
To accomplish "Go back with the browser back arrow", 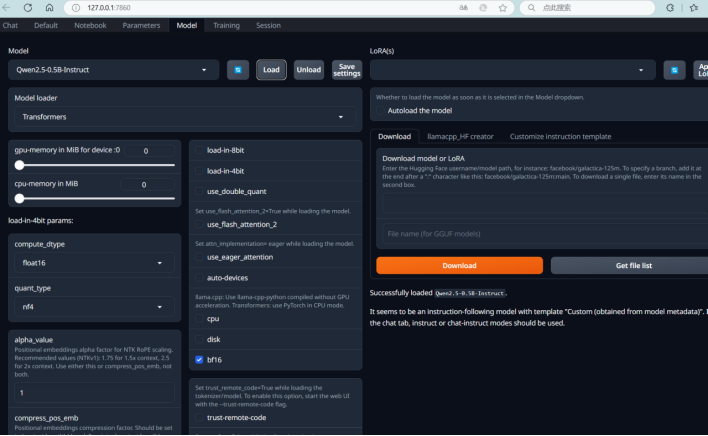I will 5,8.
